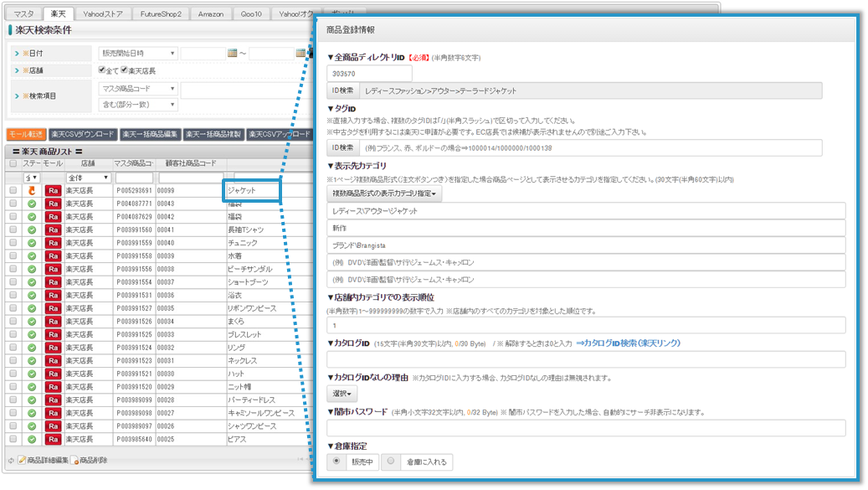The width and height of the screenshot is (868, 490).
Task: Click ID検索 button for 全商品ディレクトリID
Action: pyautogui.click(x=342, y=90)
